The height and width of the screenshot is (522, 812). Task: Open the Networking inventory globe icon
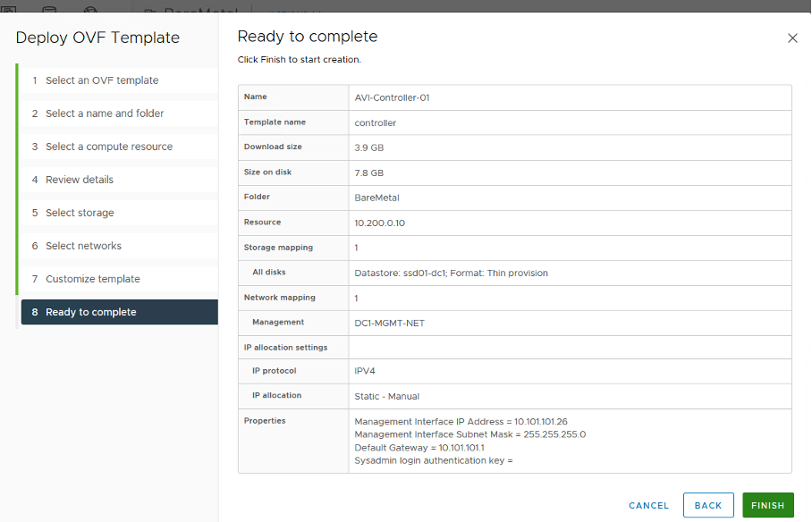click(90, 9)
